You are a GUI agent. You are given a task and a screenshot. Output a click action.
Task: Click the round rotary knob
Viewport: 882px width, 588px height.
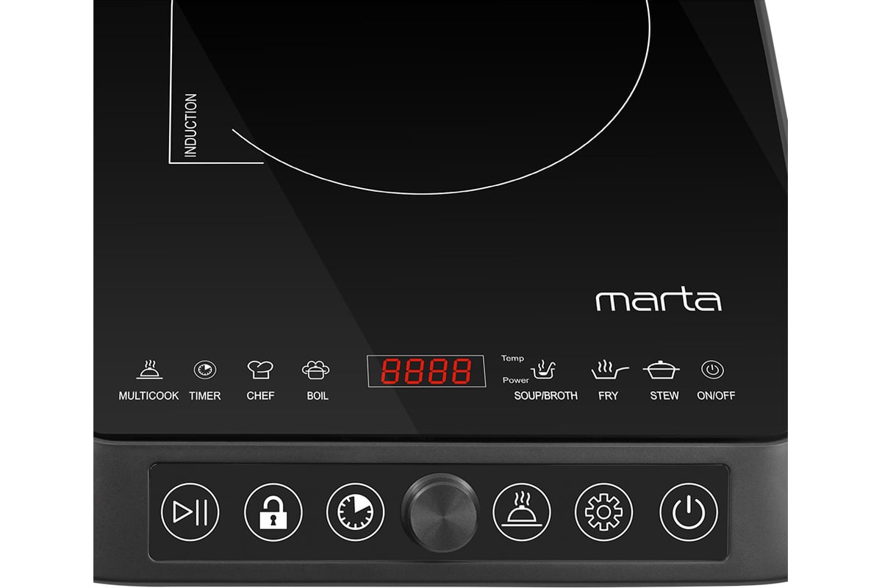[440, 512]
